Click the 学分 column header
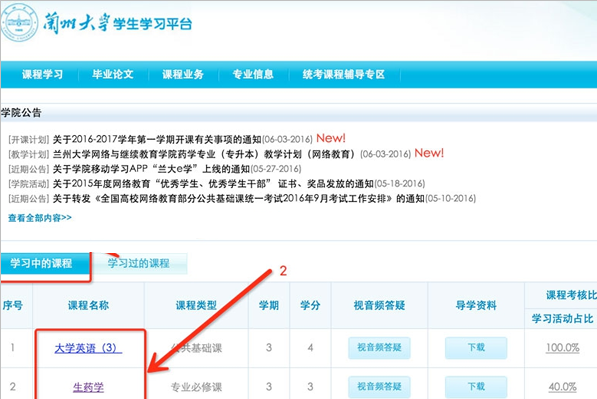597x399 pixels. point(310,305)
